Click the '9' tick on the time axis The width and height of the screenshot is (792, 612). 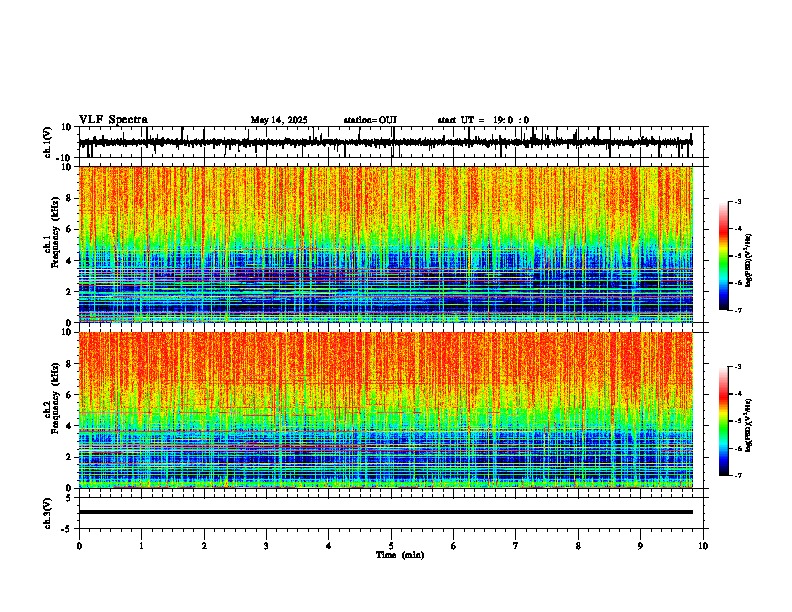tap(640, 546)
